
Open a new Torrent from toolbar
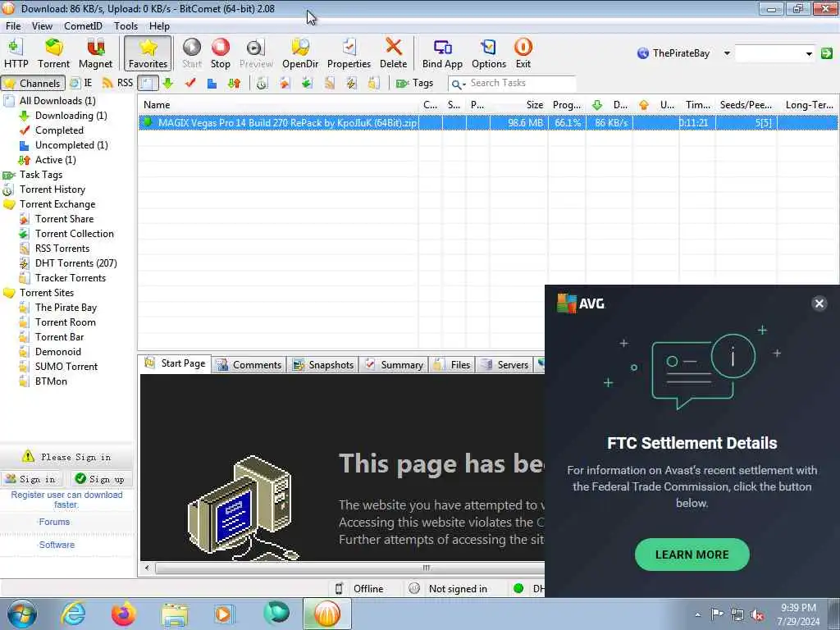pos(53,53)
